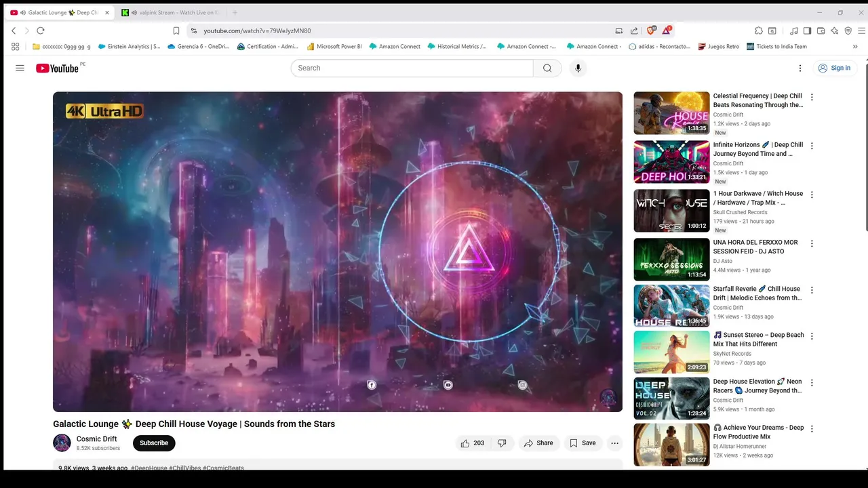868x488 pixels.
Task: Open the Celestial Frequency video title
Action: point(758,100)
